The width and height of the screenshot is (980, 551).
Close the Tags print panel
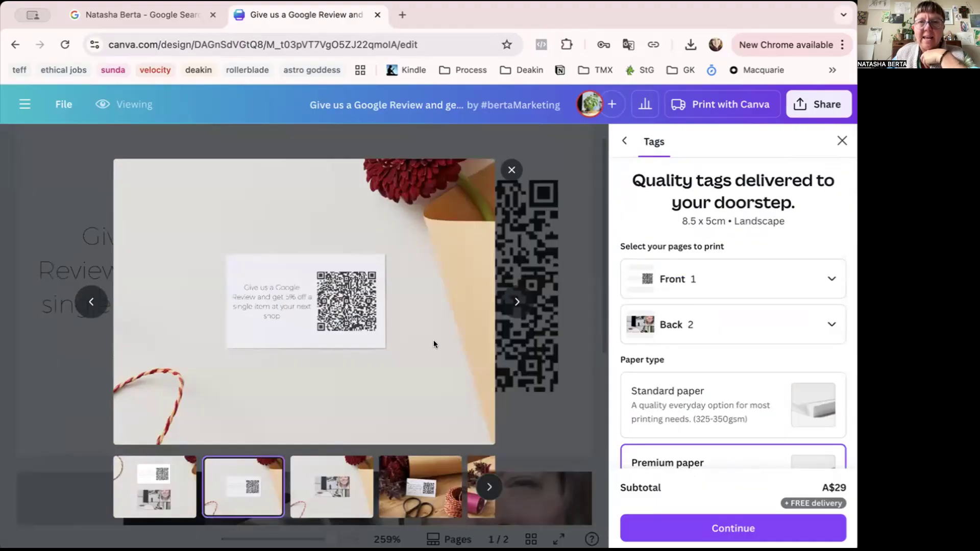coord(842,141)
